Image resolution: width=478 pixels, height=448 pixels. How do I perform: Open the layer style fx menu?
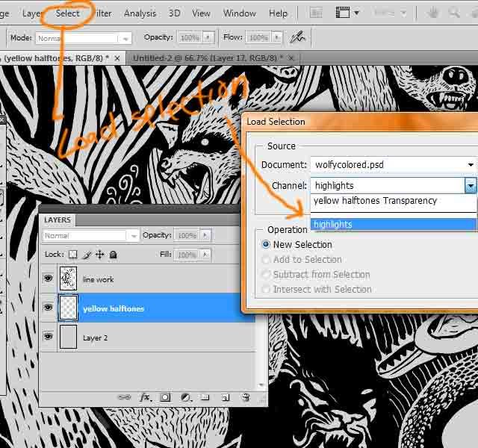tap(146, 398)
